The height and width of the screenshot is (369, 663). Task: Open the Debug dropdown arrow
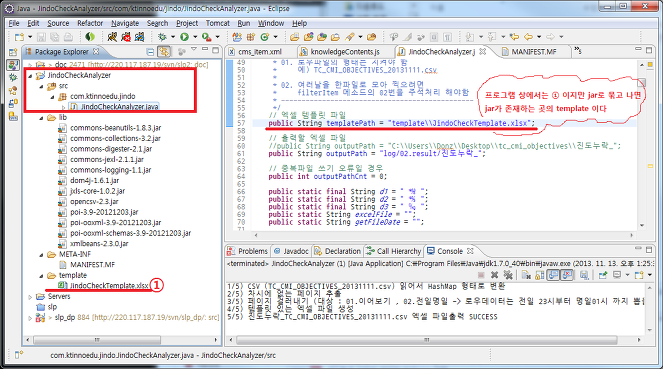tap(173, 37)
